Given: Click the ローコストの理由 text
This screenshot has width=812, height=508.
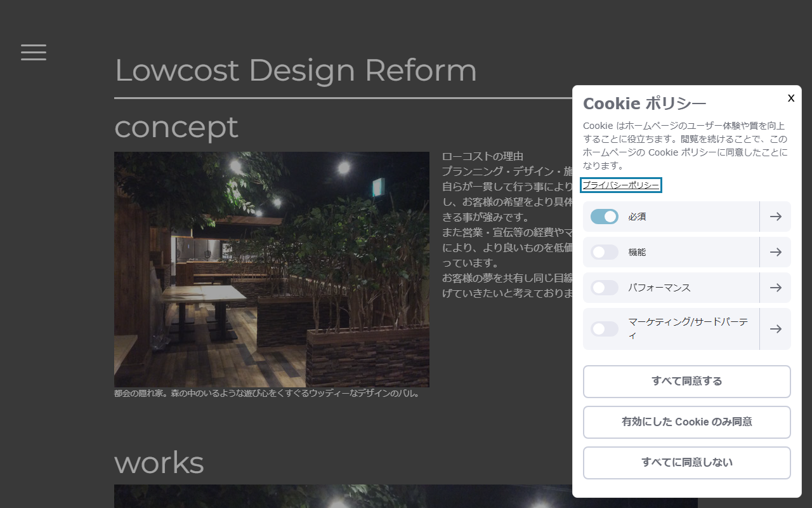Looking at the screenshot, I should coord(483,156).
